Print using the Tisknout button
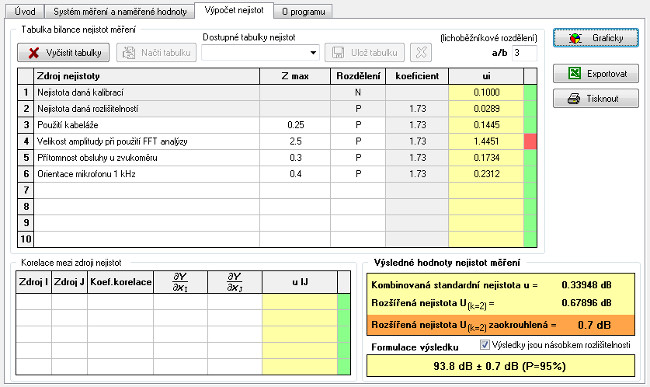650x387 pixels. (596, 99)
